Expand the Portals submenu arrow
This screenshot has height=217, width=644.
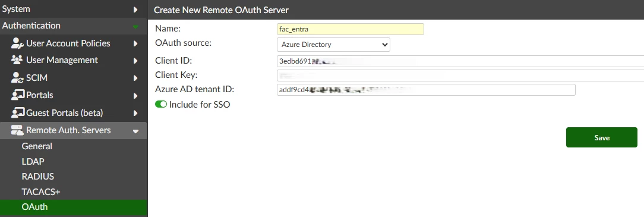[135, 96]
